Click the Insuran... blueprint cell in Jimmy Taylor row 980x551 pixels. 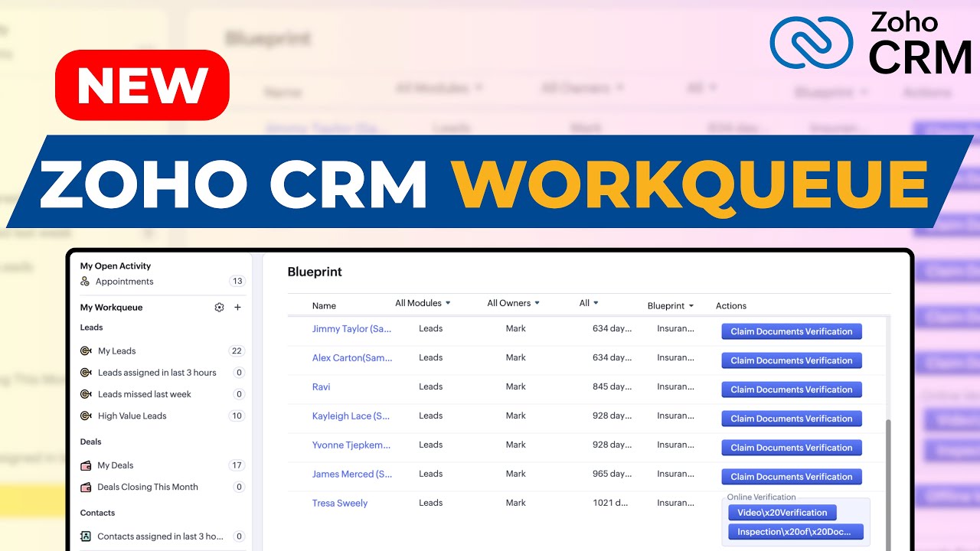[x=676, y=329]
